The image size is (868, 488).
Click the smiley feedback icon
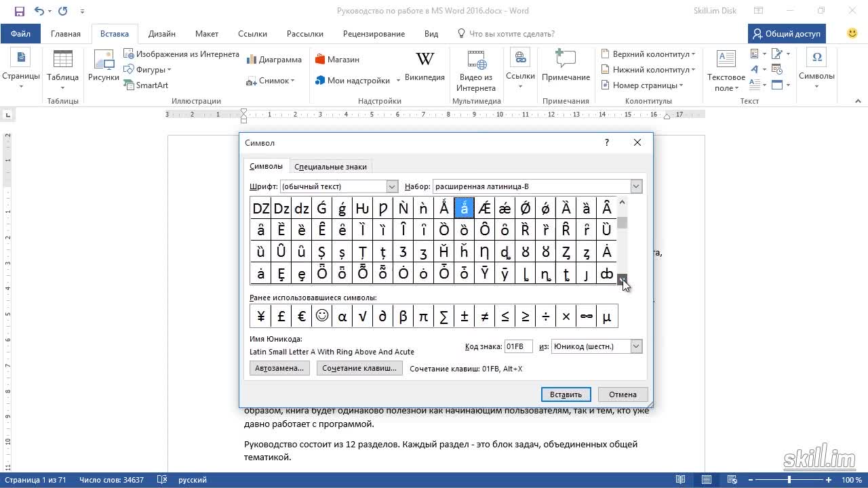click(x=852, y=33)
